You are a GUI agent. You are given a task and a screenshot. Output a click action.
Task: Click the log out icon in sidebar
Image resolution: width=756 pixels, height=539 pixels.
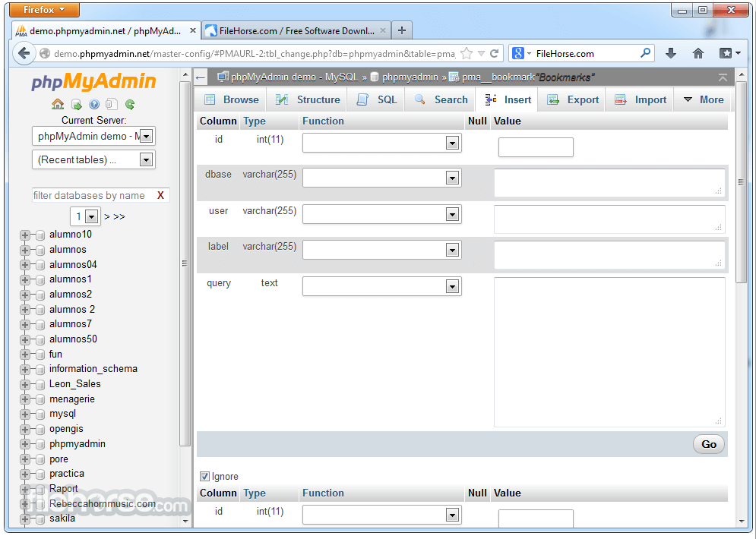click(76, 104)
